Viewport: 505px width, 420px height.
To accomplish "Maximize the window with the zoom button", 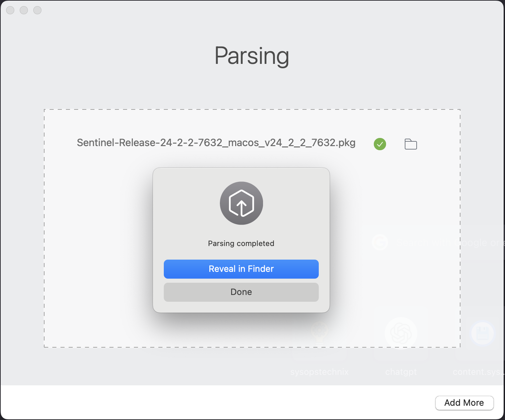I will (x=37, y=10).
